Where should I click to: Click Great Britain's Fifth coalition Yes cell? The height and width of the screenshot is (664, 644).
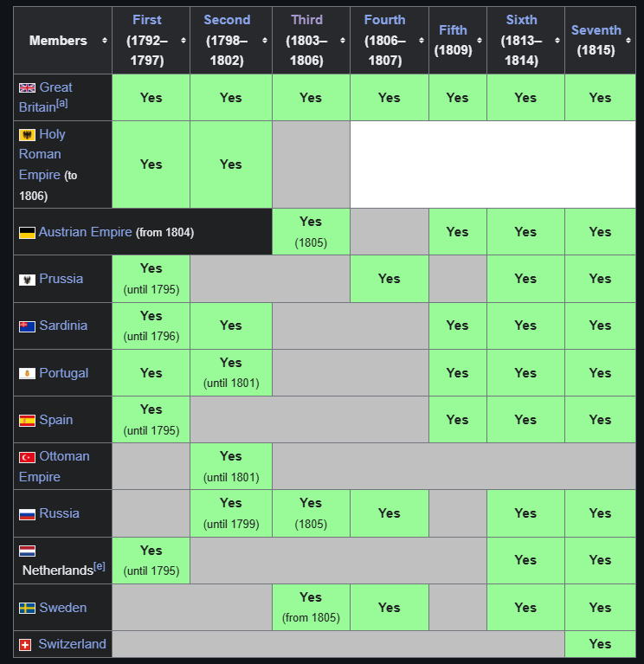pos(458,98)
